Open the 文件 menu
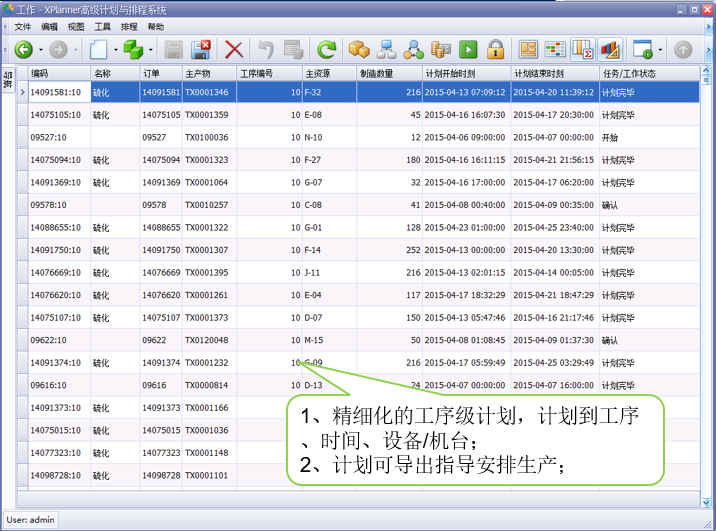 (x=23, y=26)
